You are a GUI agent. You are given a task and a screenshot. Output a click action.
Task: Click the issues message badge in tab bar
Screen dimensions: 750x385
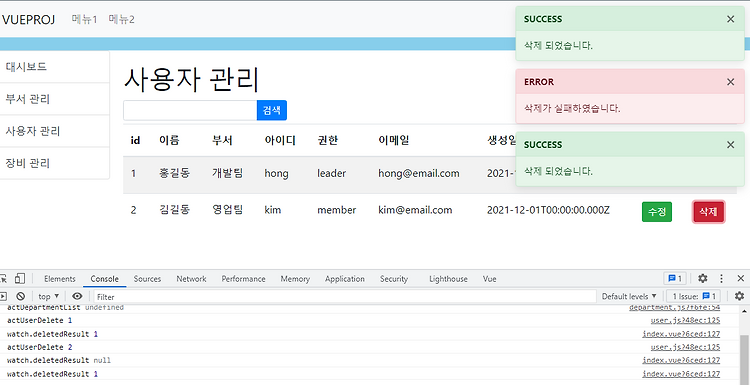coord(675,278)
